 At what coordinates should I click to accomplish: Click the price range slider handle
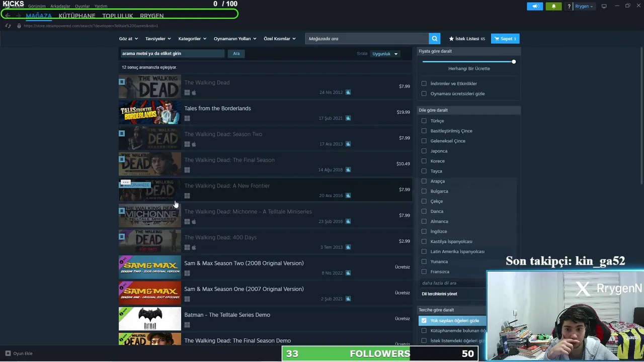point(514,61)
